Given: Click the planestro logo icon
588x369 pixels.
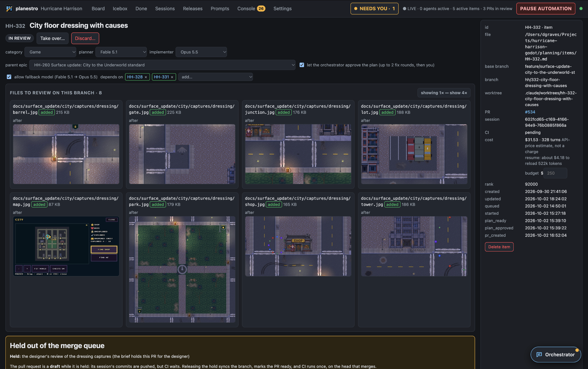Looking at the screenshot, I should tap(9, 9).
